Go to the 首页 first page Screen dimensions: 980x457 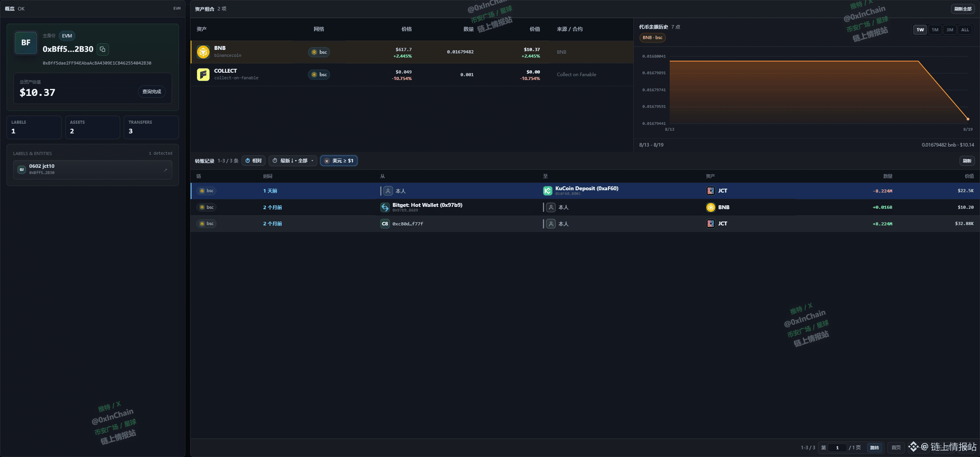click(896, 448)
